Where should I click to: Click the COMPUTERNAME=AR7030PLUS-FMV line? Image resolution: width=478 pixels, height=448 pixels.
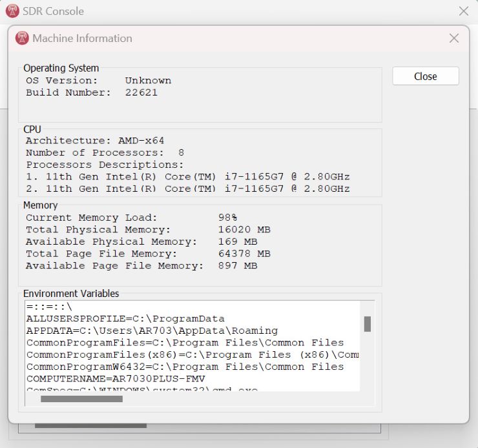[x=116, y=379]
